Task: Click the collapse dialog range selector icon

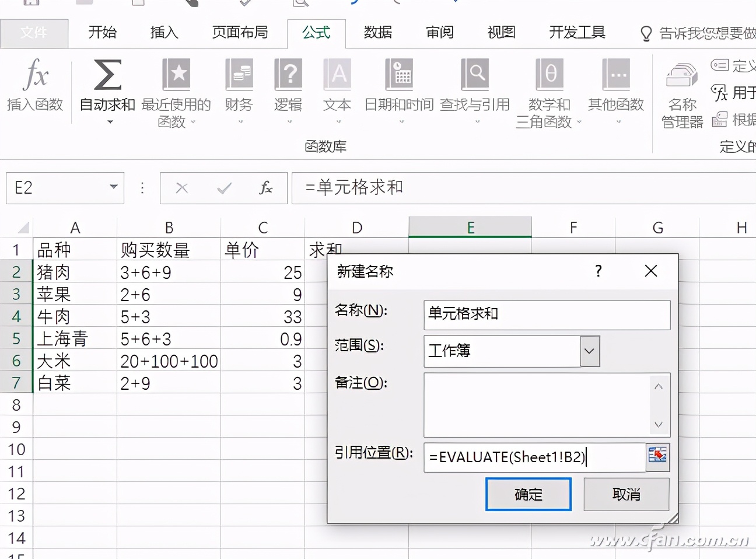Action: [x=657, y=457]
